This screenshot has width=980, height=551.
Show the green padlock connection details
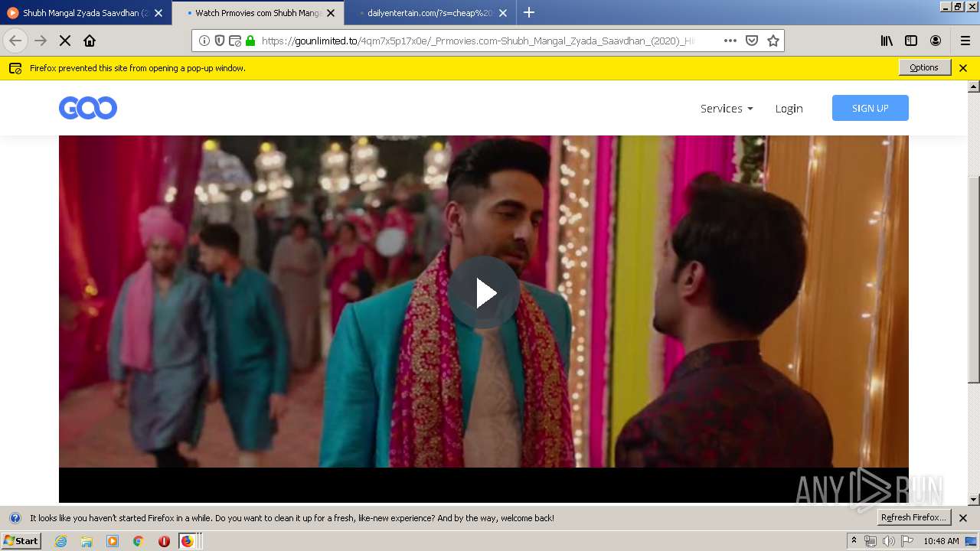(250, 41)
